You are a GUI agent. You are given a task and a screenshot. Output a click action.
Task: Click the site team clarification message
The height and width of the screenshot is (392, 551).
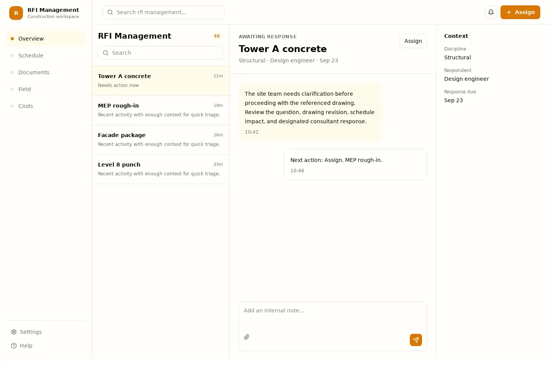point(310,112)
